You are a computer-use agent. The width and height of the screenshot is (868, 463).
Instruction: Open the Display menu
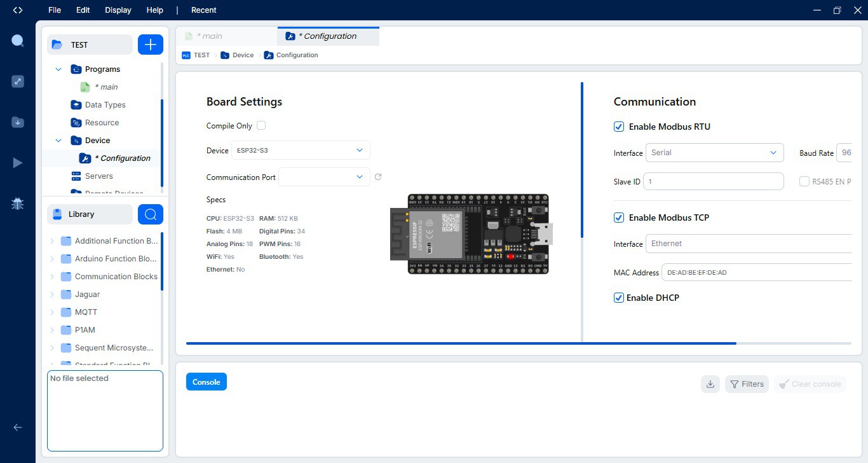click(x=118, y=10)
